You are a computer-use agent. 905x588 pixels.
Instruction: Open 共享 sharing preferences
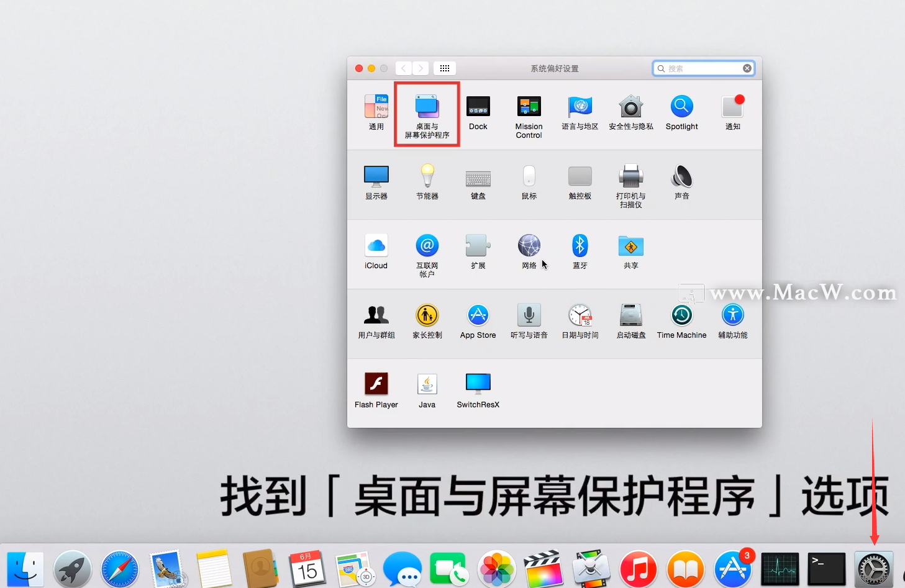tap(631, 251)
